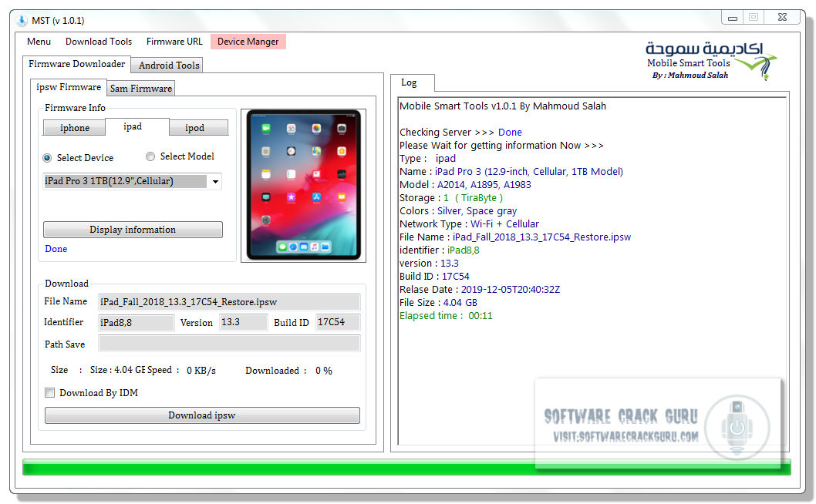Click log line 'Relase Date : 2019-12-05T20:40:32Z'
The width and height of the screenshot is (816, 504).
pyautogui.click(x=480, y=289)
